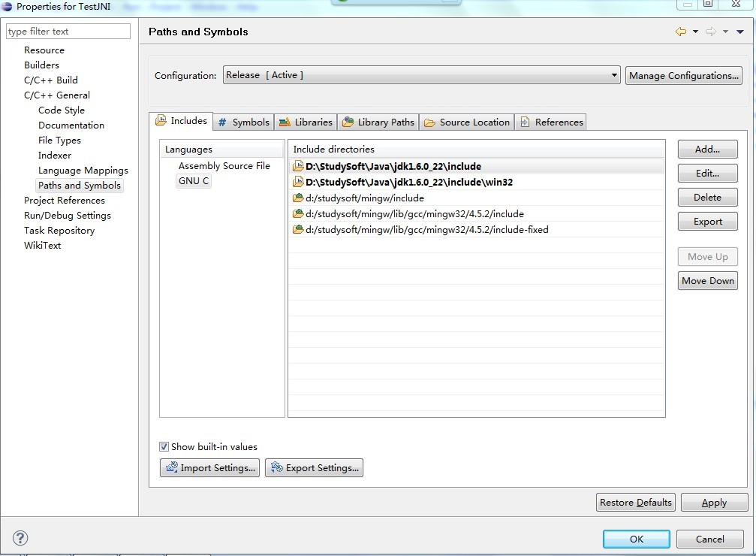The width and height of the screenshot is (756, 556).
Task: Select Paths and Symbols tree item
Action: tap(79, 186)
